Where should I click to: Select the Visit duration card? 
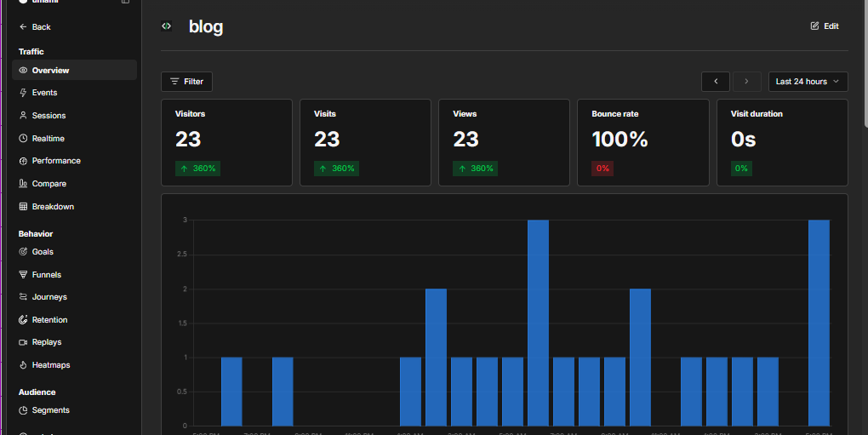point(782,142)
